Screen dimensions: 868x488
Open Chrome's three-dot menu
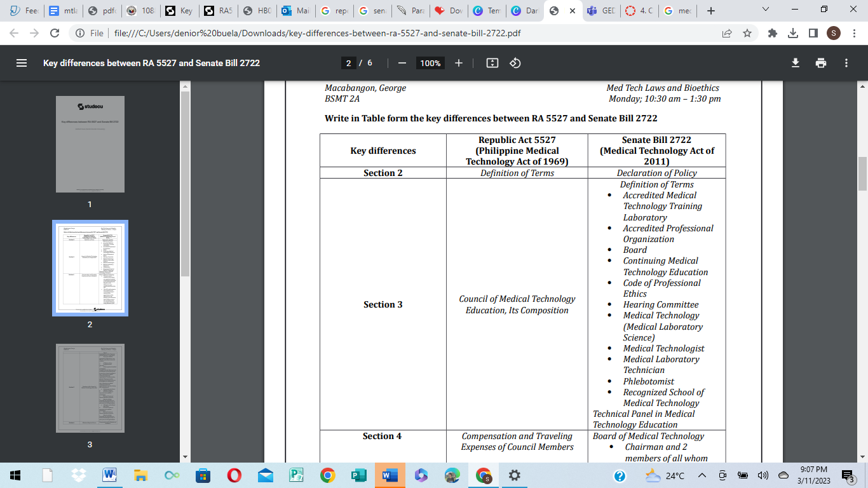[x=855, y=33]
